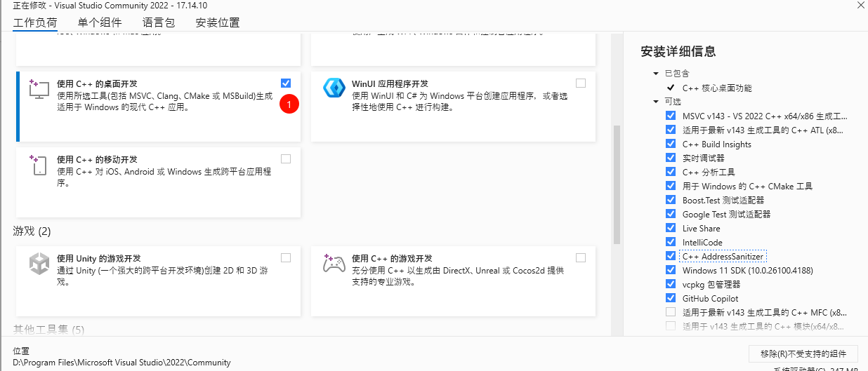Click the 使用 Unity 的游戏开发 title text
The image size is (868, 371).
[x=99, y=258]
